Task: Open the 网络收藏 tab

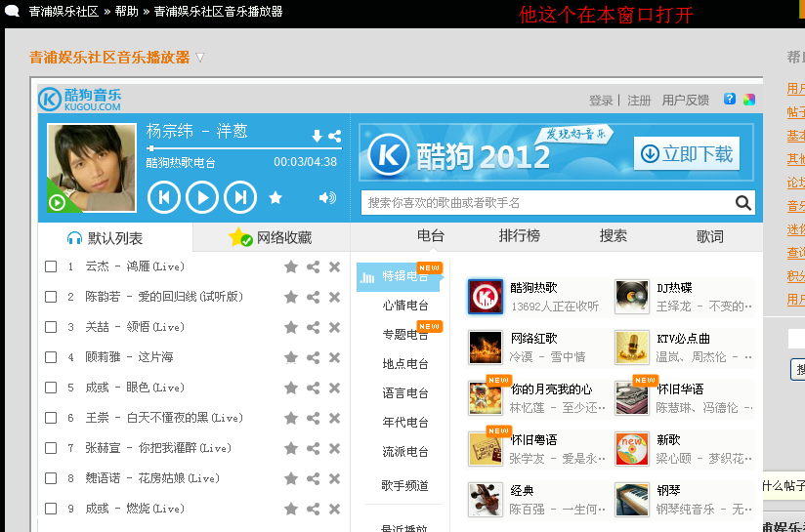Action: (x=272, y=237)
